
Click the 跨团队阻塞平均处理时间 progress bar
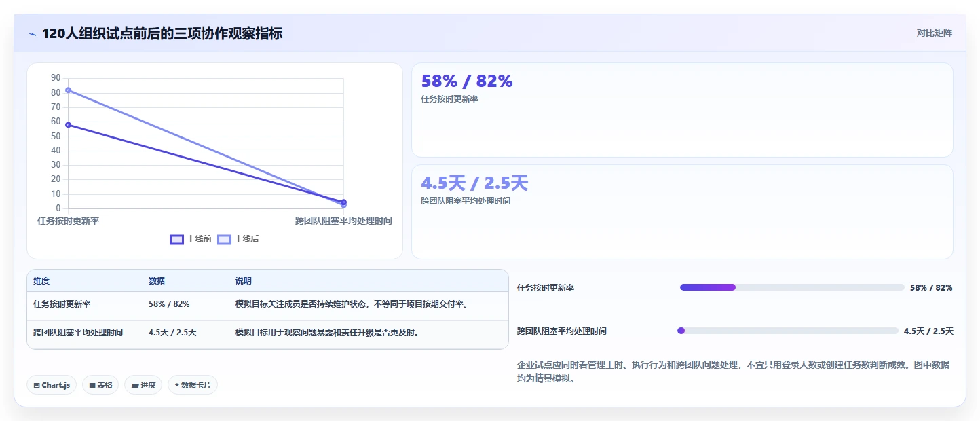(787, 331)
